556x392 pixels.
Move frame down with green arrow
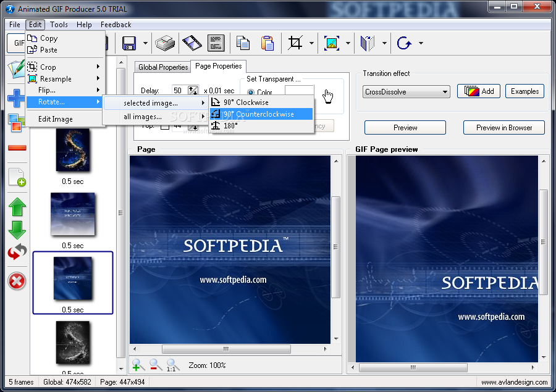pyautogui.click(x=17, y=230)
